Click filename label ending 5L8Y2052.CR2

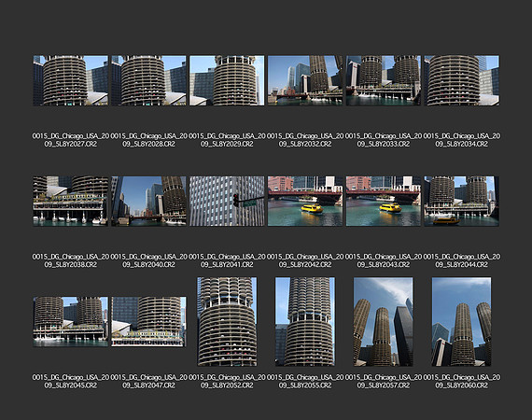coord(227,382)
